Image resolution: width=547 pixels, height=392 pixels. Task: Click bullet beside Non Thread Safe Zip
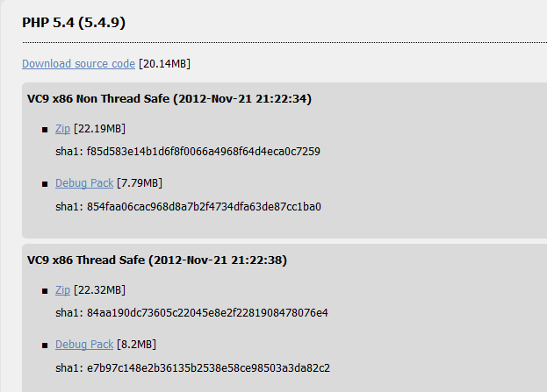pos(45,130)
